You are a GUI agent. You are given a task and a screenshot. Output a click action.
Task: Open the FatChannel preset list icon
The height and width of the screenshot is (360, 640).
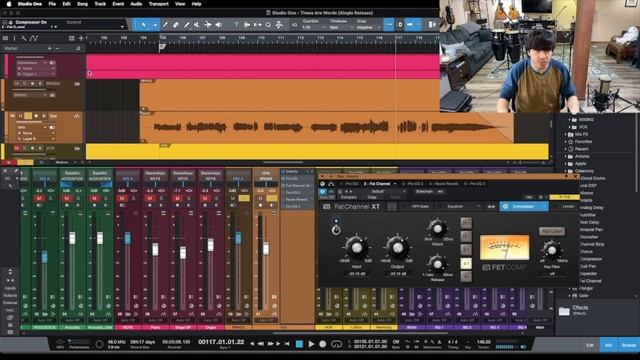pos(391,207)
